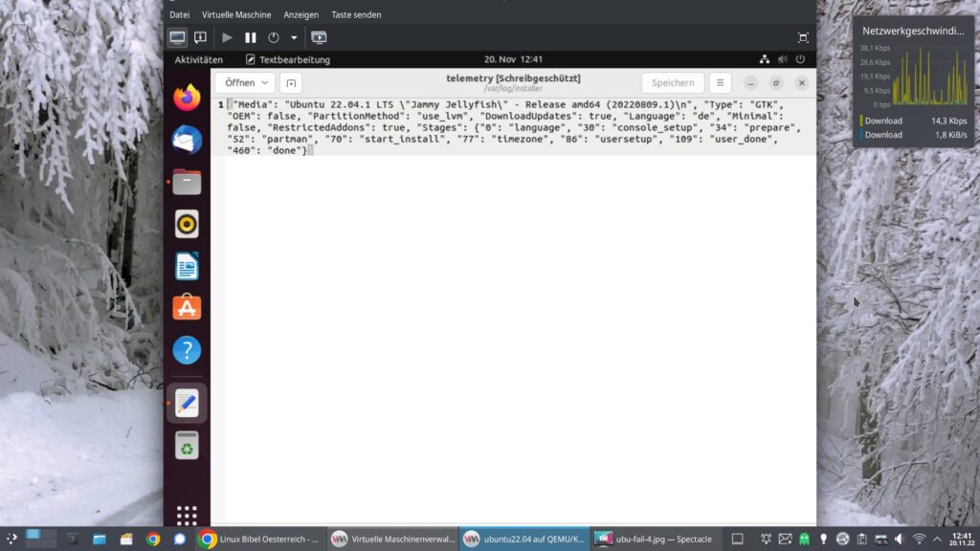The width and height of the screenshot is (980, 551).
Task: Click the muted volume icon in GNOME bar
Action: coord(783,59)
